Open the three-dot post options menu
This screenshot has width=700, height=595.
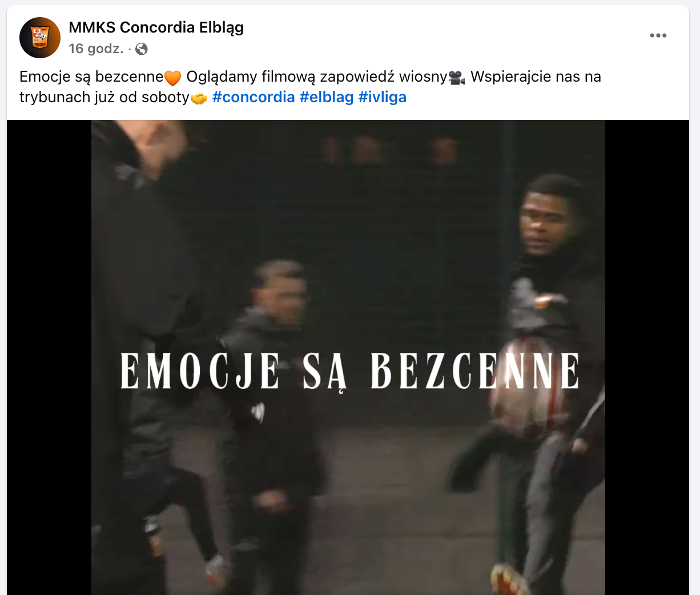point(658,35)
